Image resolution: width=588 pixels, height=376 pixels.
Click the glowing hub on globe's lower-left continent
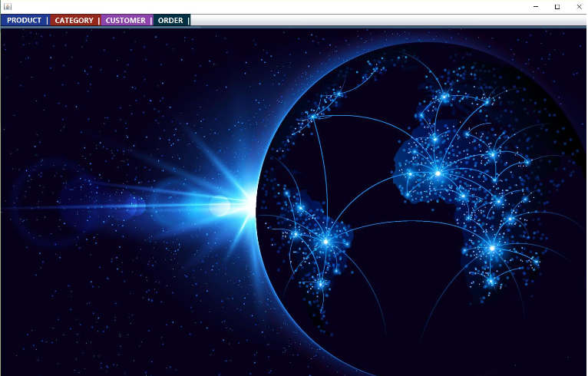tap(325, 241)
